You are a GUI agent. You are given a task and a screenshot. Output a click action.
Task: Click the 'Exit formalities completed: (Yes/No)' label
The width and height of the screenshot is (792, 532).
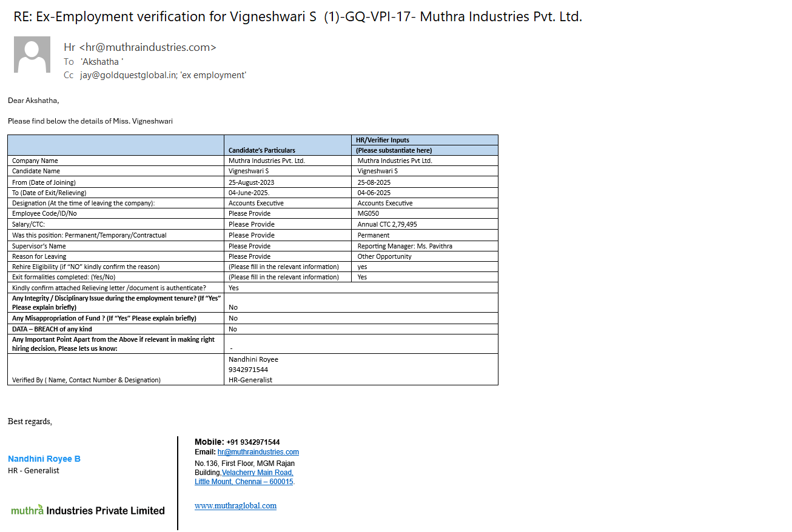click(64, 277)
